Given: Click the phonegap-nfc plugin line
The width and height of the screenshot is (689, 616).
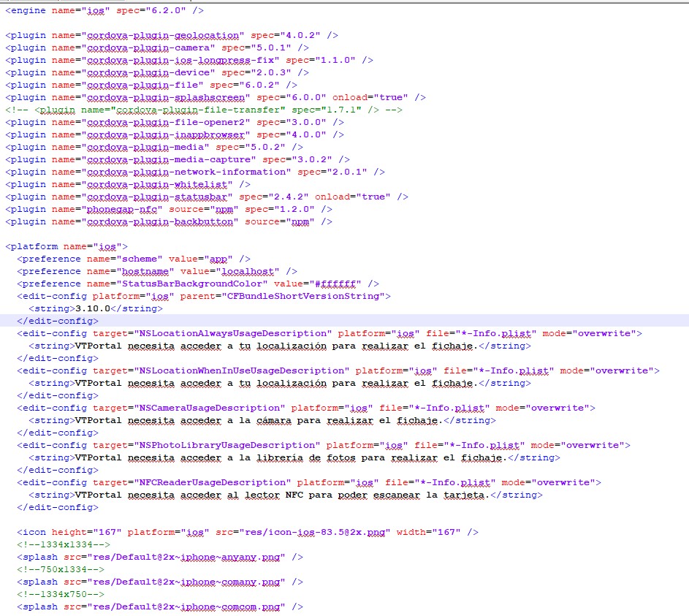Looking at the screenshot, I should pyautogui.click(x=169, y=209).
